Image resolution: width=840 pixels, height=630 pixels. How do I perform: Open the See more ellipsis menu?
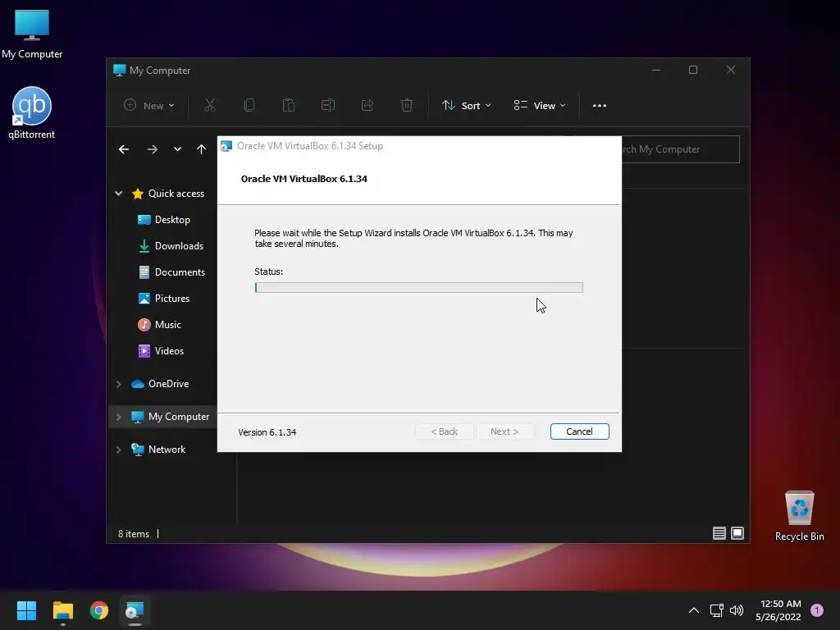click(x=600, y=106)
